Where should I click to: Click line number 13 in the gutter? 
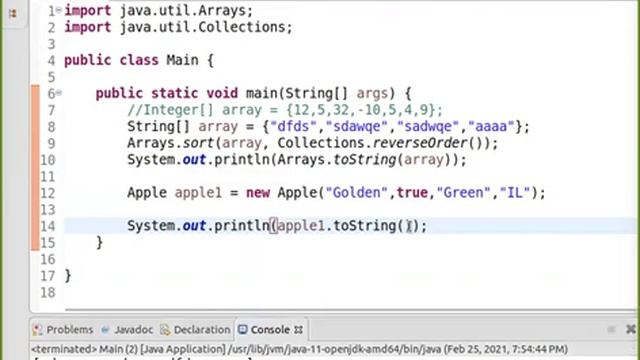[x=48, y=210]
